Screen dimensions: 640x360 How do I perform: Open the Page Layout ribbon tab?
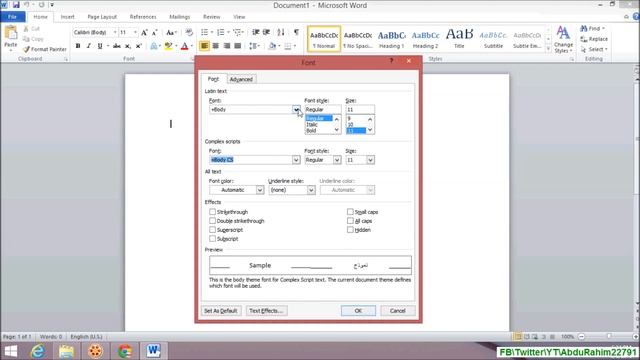(x=102, y=17)
